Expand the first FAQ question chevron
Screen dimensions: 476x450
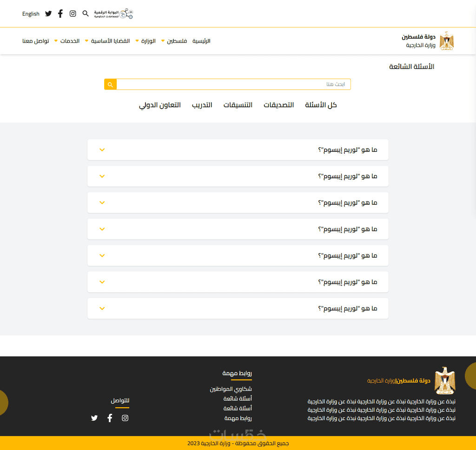tap(102, 150)
